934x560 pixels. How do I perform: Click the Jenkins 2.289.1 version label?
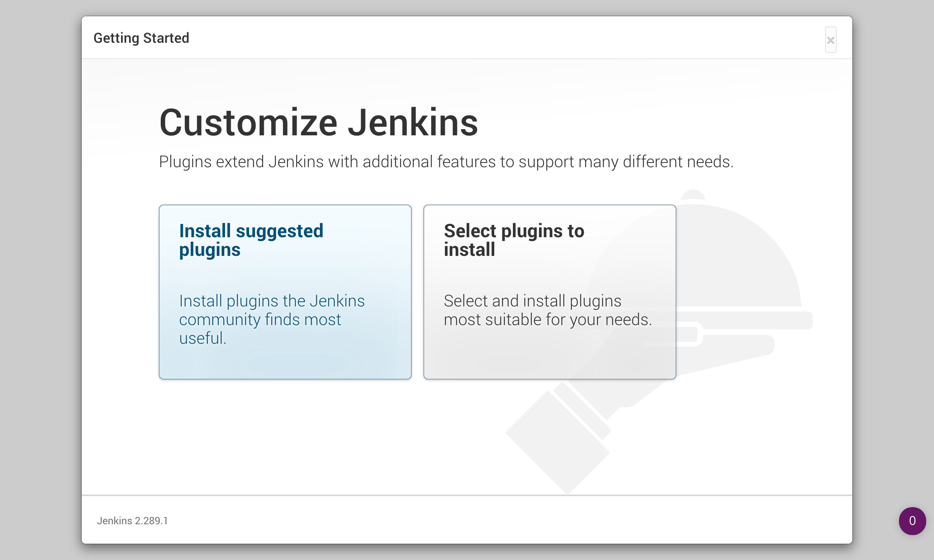point(132,521)
